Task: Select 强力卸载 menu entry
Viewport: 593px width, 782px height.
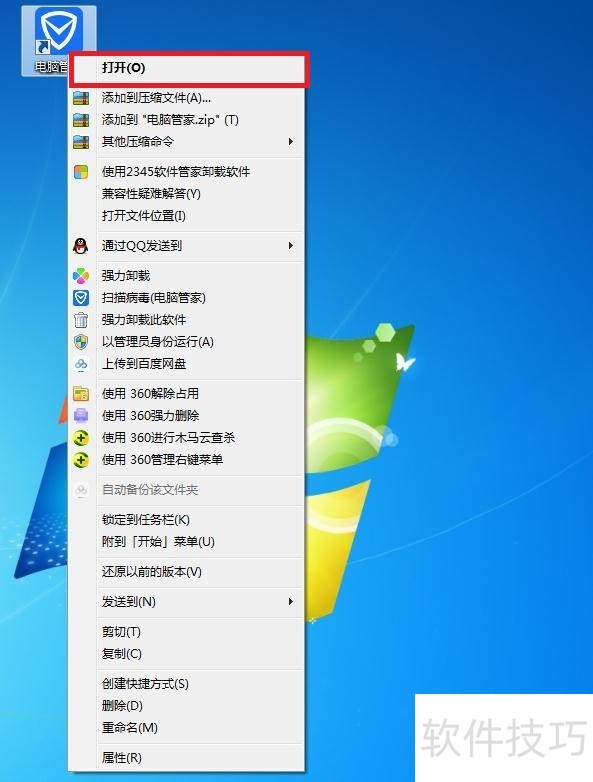Action: pos(187,276)
